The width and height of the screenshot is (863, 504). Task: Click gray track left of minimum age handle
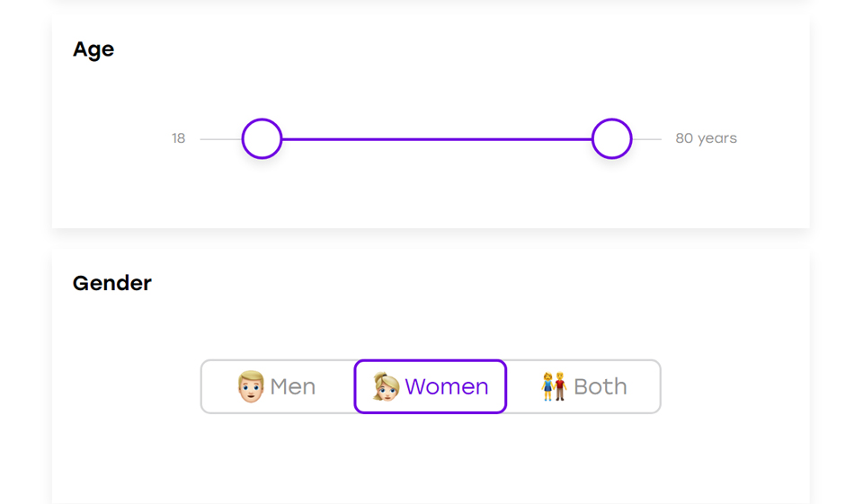(x=221, y=139)
